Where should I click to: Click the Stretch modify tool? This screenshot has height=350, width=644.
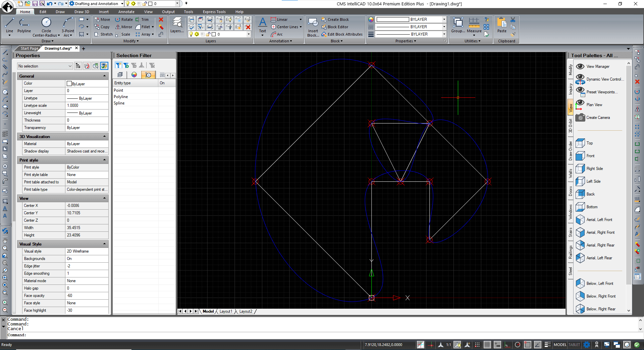coord(104,34)
